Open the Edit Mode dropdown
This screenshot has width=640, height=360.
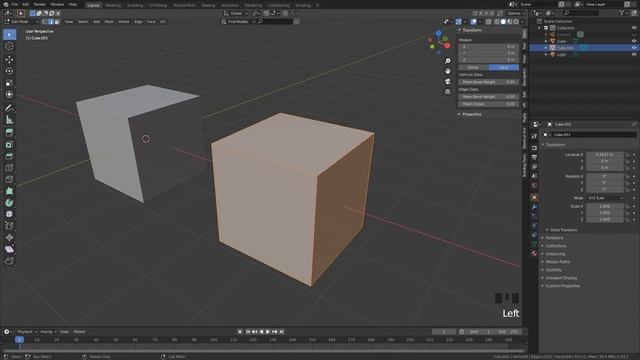tap(22, 22)
